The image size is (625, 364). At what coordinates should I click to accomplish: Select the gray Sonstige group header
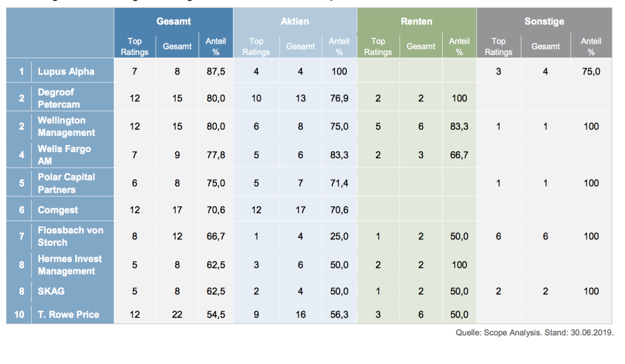coord(544,22)
